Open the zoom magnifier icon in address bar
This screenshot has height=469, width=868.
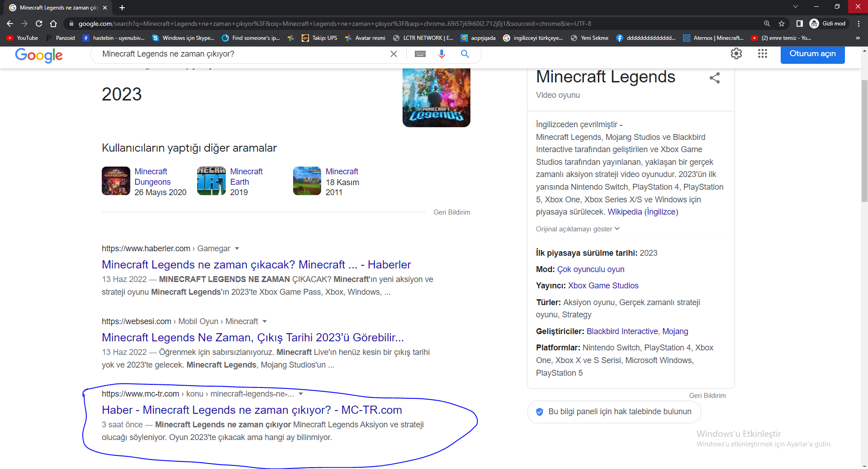point(767,24)
